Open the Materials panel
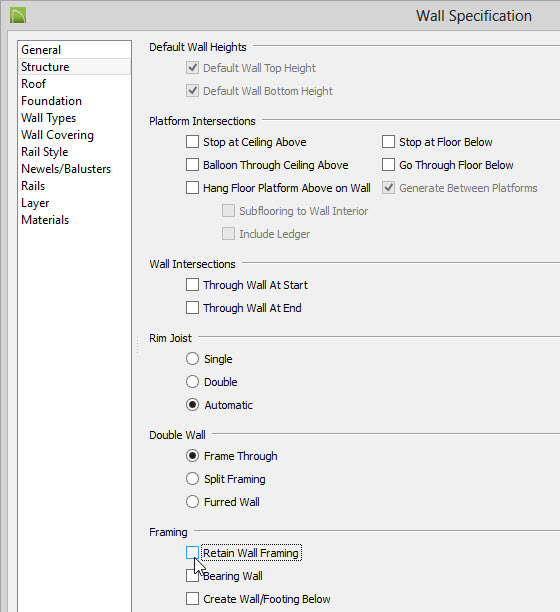Image resolution: width=560 pixels, height=612 pixels. coord(45,220)
